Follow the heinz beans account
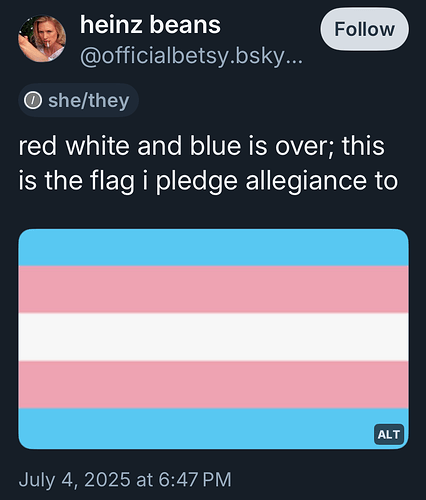This screenshot has width=426, height=500. point(364,29)
